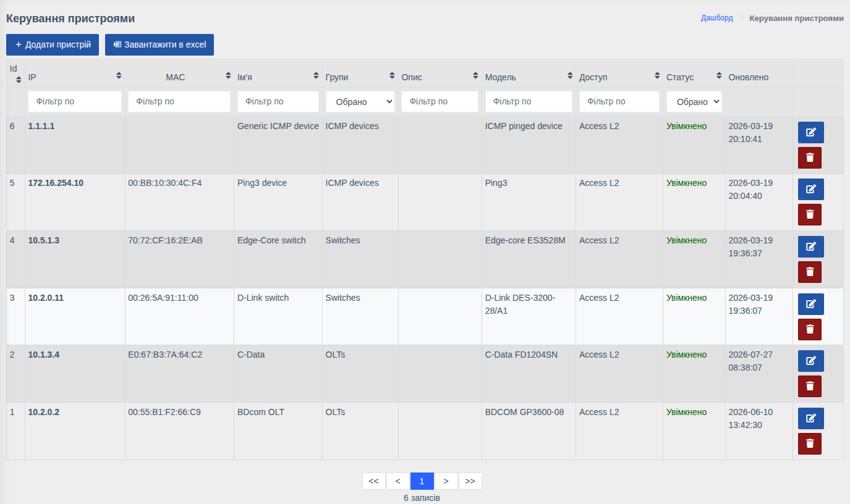Image resolution: width=850 pixels, height=504 pixels.
Task: Sort devices by Групи column
Action: click(392, 75)
